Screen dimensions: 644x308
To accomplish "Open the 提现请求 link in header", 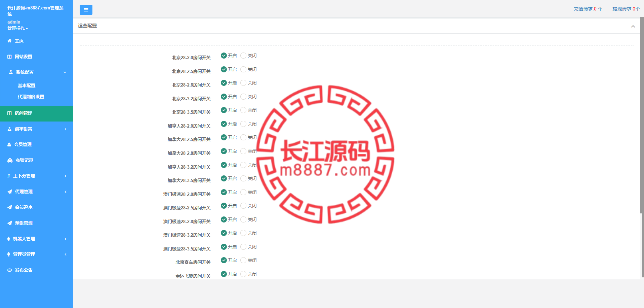I will pos(626,9).
